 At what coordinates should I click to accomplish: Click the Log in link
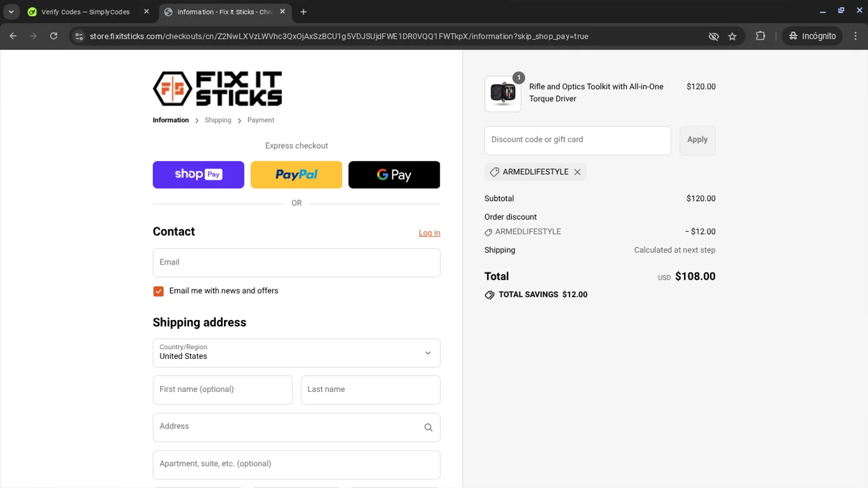coord(429,233)
